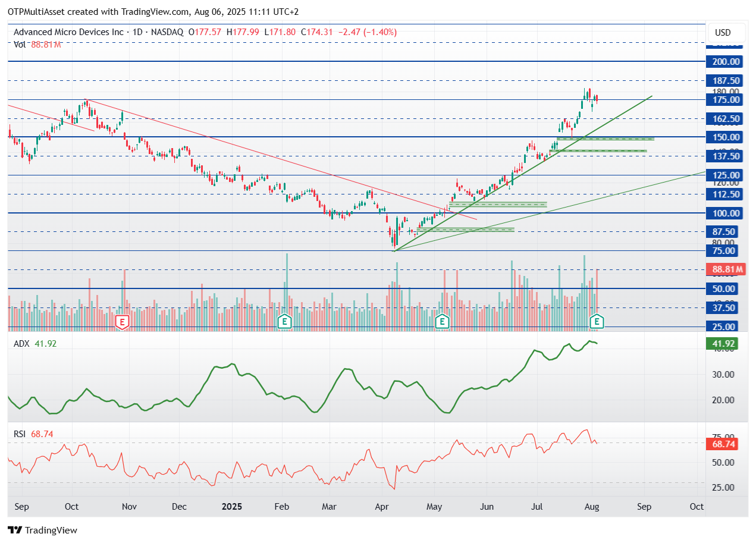The width and height of the screenshot is (756, 543).
Task: Select the ADX indicator legend on left
Action: 22,344
